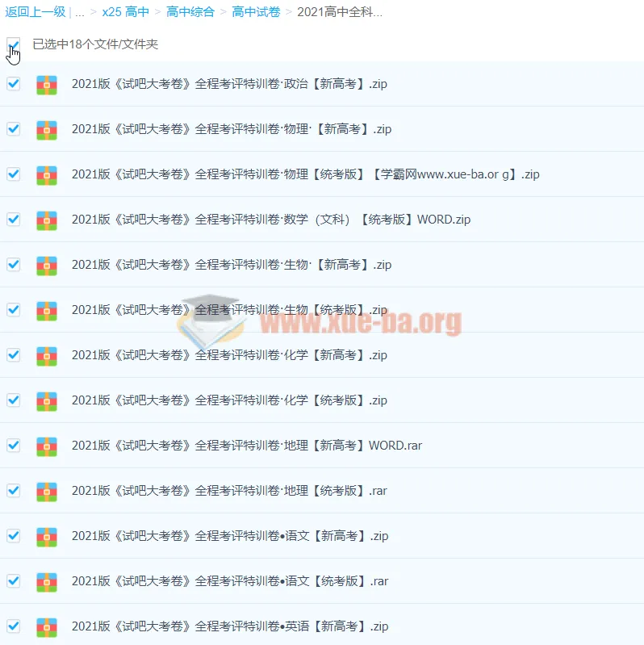644x645 pixels.
Task: Uncheck 物理【统考版】学霸网 zip checkbox
Action: (13, 174)
